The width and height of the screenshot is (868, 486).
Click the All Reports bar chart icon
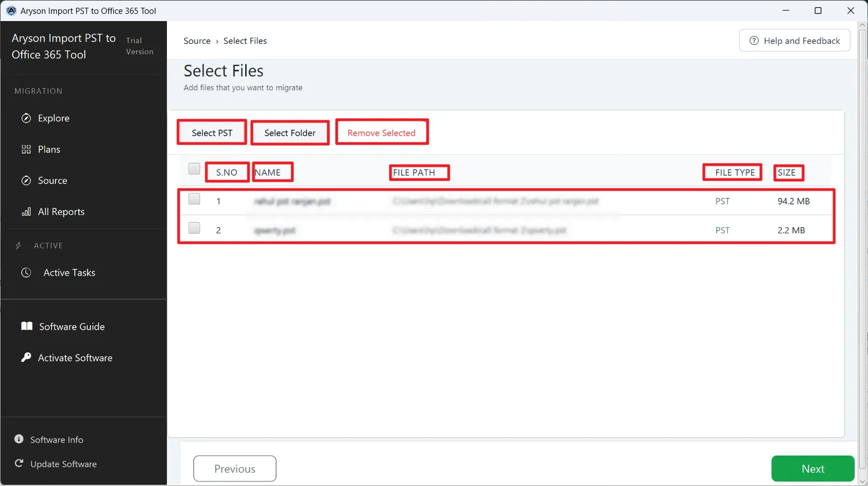26,212
